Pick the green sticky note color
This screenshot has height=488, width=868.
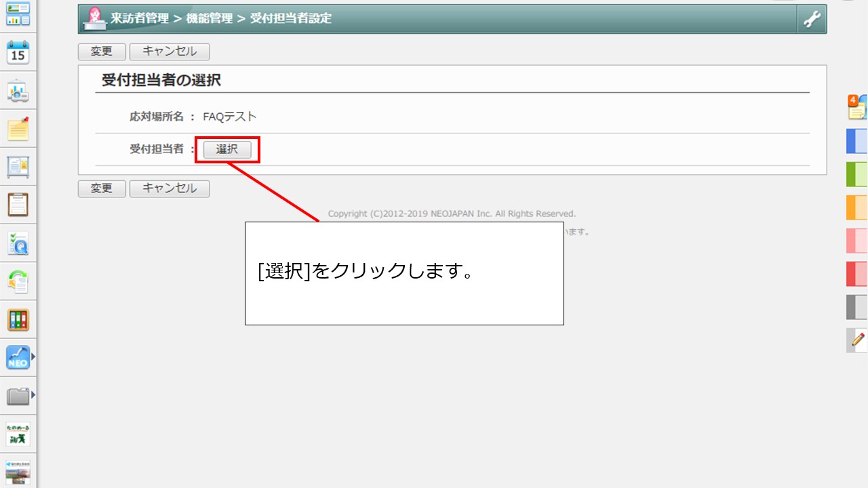[x=857, y=174]
